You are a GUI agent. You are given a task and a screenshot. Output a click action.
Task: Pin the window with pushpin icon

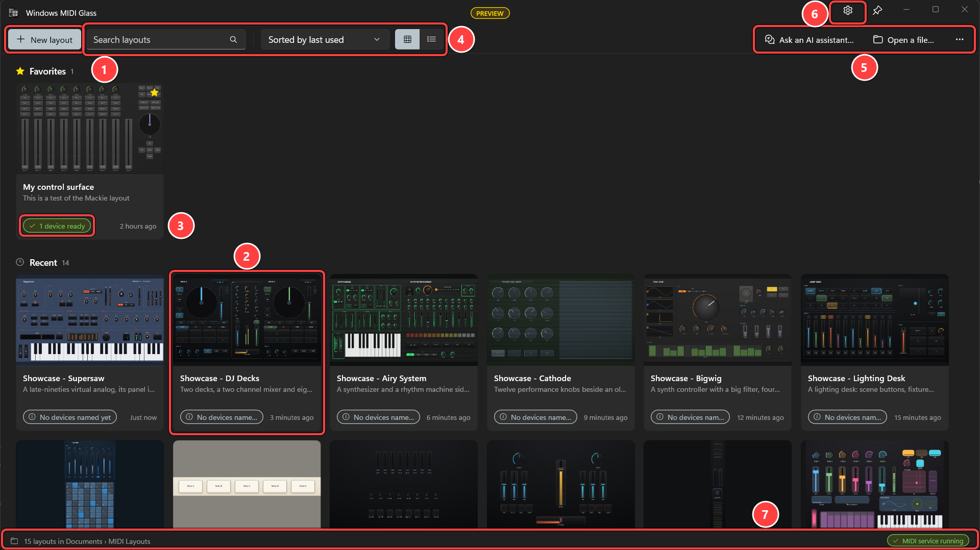(877, 11)
